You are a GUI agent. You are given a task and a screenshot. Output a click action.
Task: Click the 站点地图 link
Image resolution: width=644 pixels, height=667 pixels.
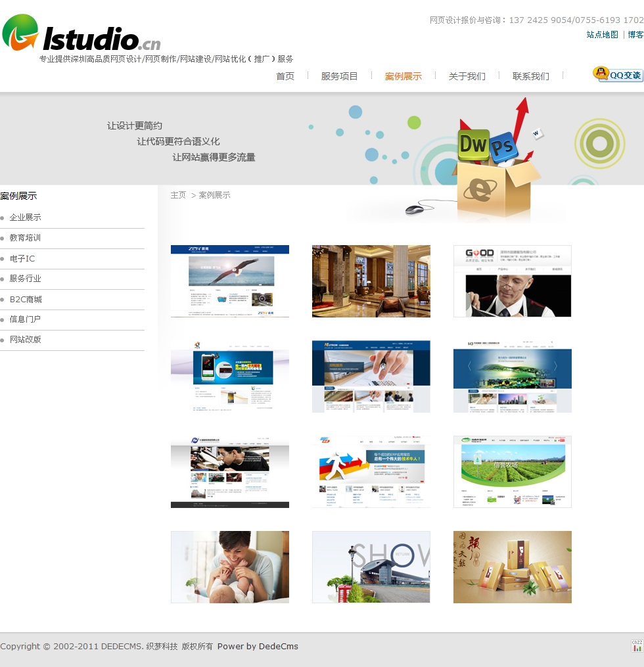click(x=602, y=35)
